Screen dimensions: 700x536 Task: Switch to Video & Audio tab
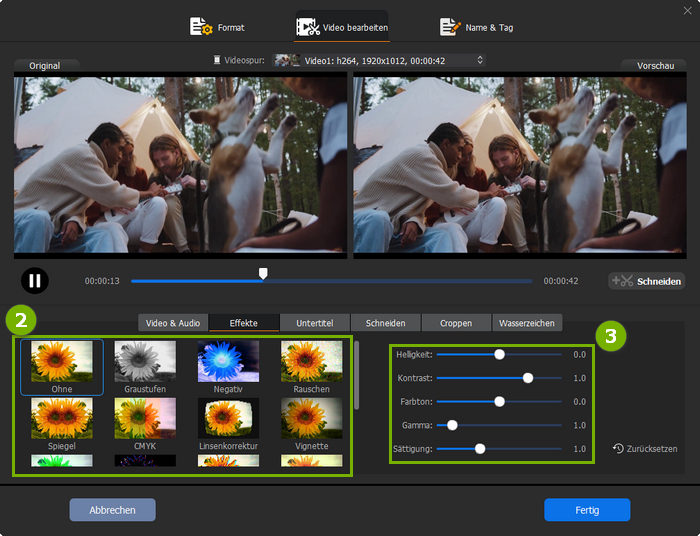click(x=173, y=323)
